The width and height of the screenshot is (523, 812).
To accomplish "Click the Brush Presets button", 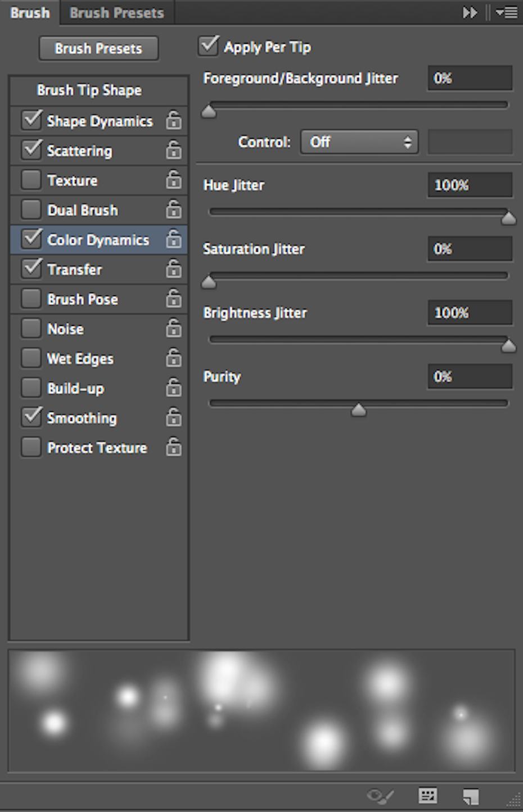I will pos(98,48).
